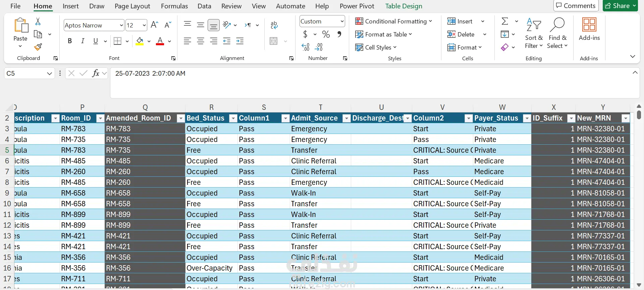The height and width of the screenshot is (290, 644).
Task: Click Format in Cells group
Action: [464, 47]
